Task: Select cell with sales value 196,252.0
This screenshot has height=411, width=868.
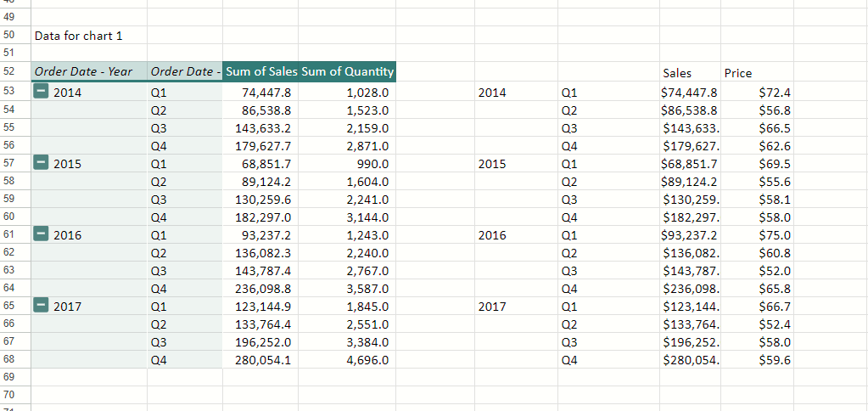Action: click(x=260, y=341)
